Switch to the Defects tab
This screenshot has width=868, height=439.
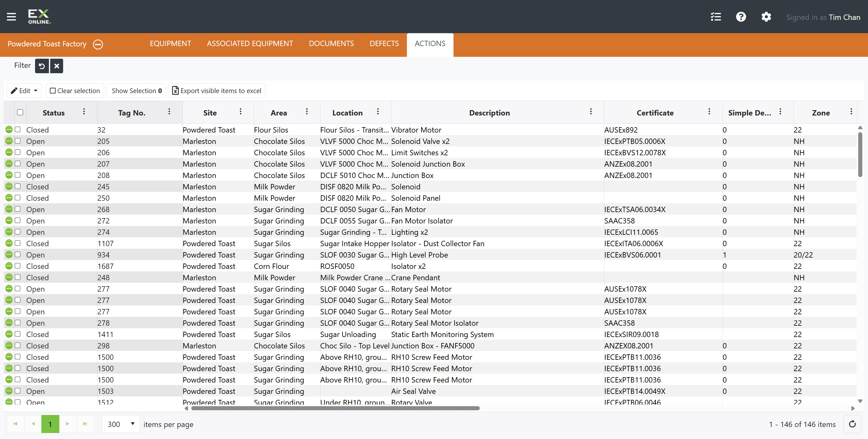[x=384, y=44]
